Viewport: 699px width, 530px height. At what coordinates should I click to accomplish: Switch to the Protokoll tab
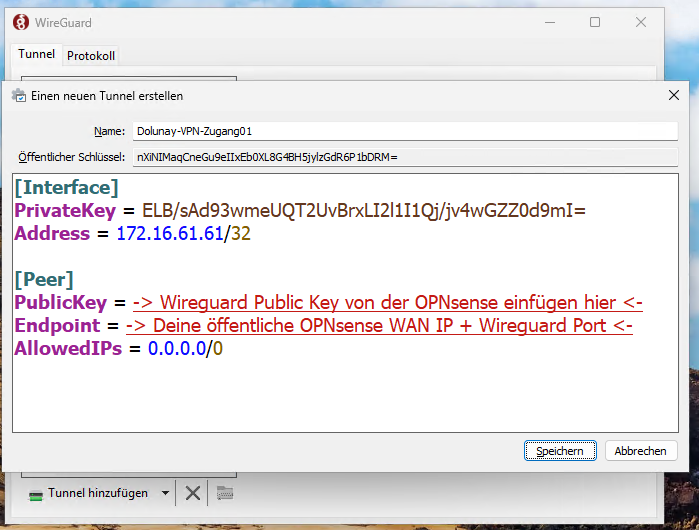pyautogui.click(x=91, y=56)
